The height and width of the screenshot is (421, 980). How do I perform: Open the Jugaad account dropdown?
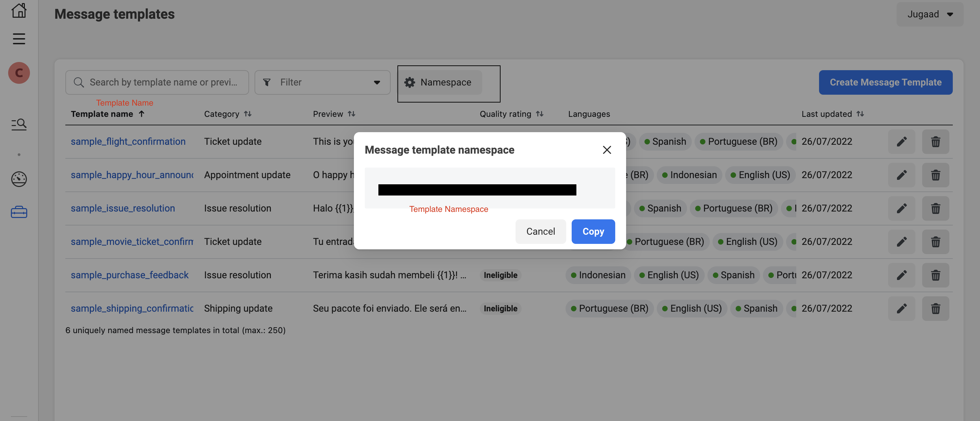click(930, 14)
